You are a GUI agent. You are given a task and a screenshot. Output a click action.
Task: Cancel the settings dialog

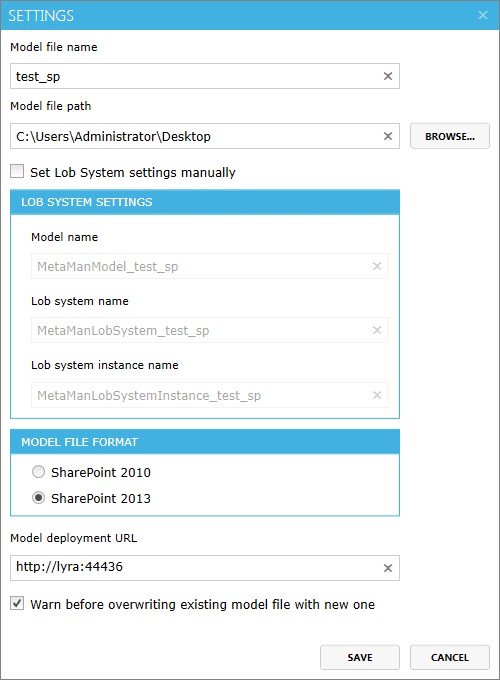450,657
